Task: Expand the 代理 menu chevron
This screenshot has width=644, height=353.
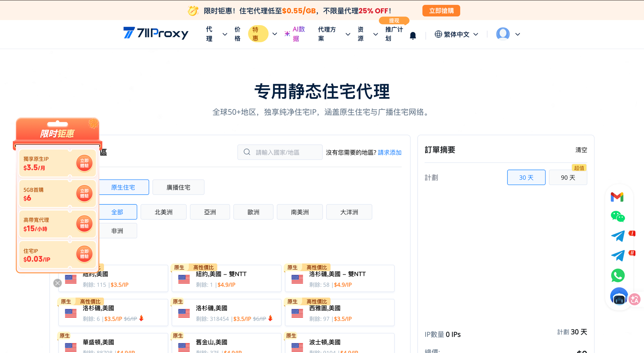Action: pos(225,34)
